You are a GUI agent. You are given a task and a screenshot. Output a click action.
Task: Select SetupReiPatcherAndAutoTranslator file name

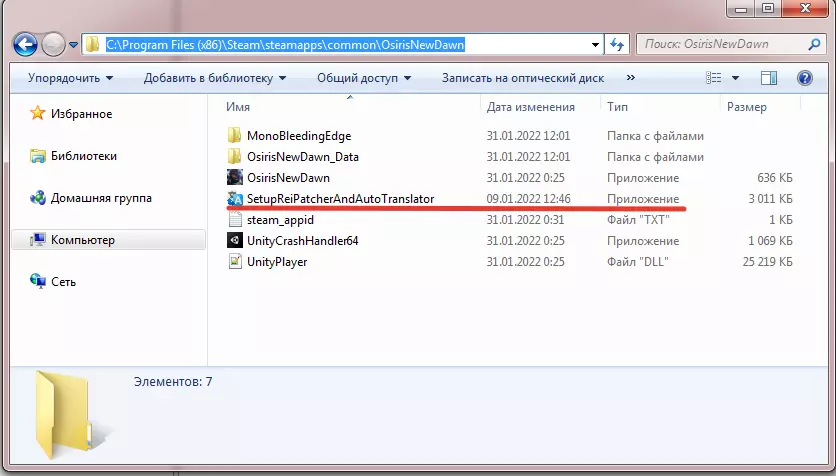click(341, 199)
